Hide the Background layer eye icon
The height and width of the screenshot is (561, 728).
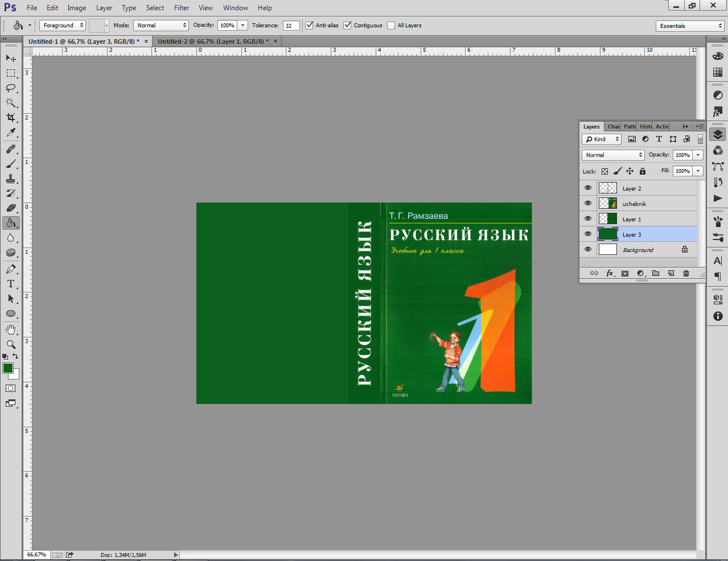(x=588, y=249)
